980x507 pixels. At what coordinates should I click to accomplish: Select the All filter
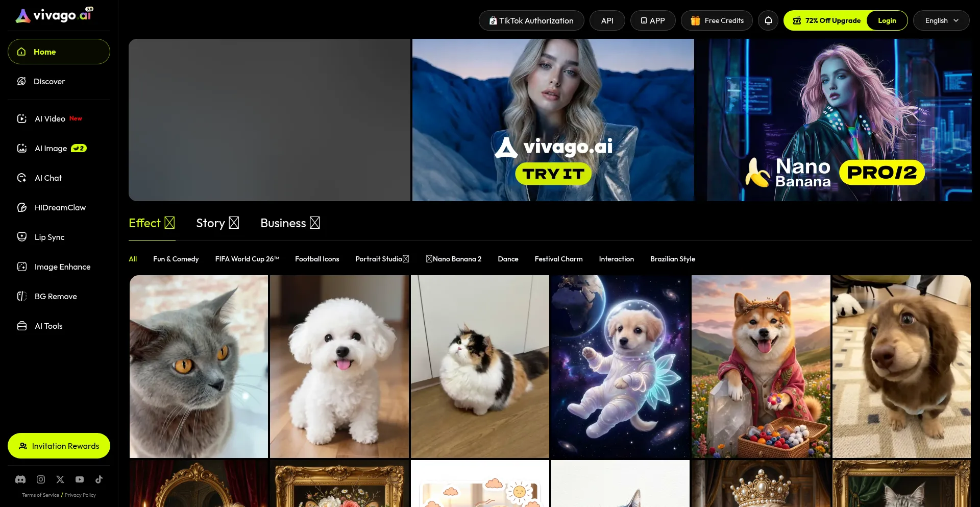133,259
